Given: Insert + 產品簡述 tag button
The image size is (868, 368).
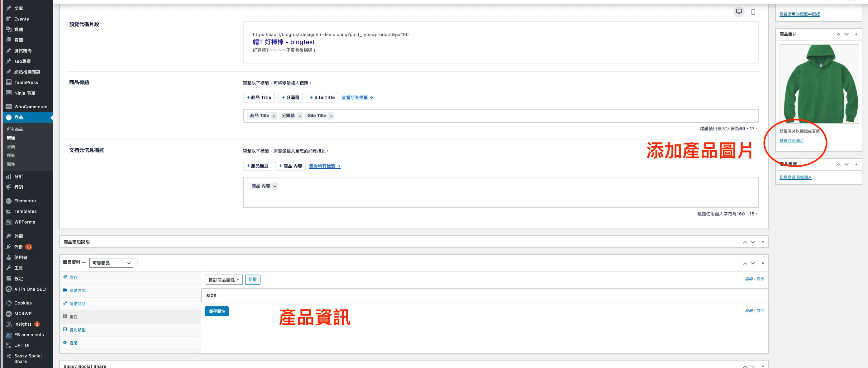Looking at the screenshot, I should [257, 166].
